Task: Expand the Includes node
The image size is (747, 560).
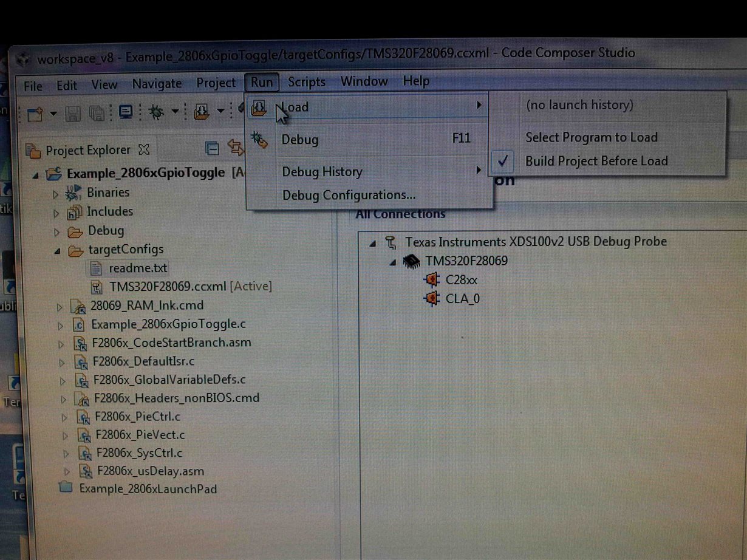Action: (x=56, y=214)
